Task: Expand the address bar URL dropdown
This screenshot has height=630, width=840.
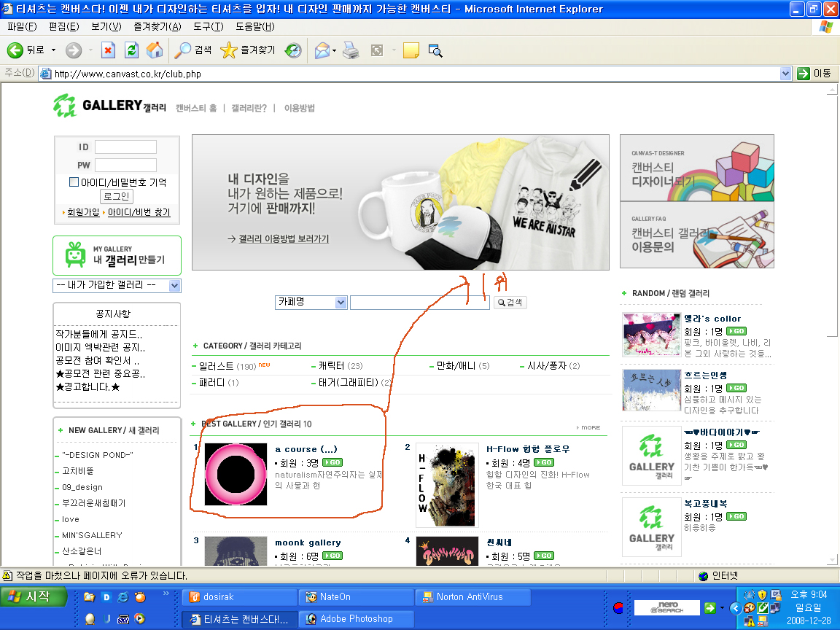Action: point(785,74)
